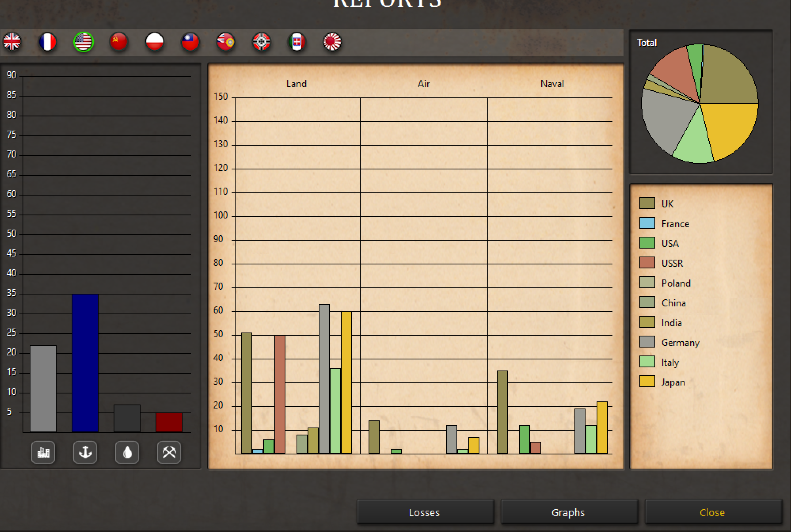The width and height of the screenshot is (791, 532).
Task: Click the factory production icon
Action: 43,452
